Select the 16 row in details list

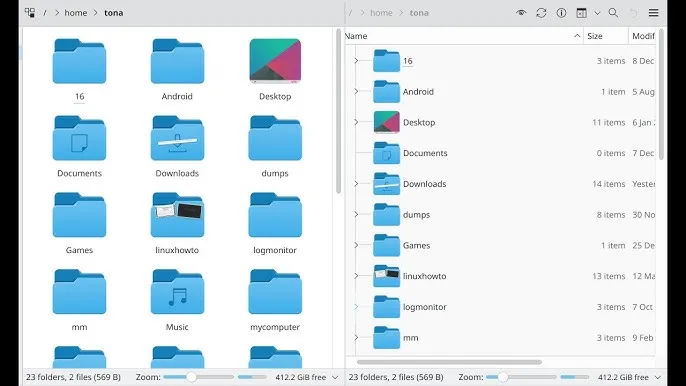pyautogui.click(x=500, y=61)
